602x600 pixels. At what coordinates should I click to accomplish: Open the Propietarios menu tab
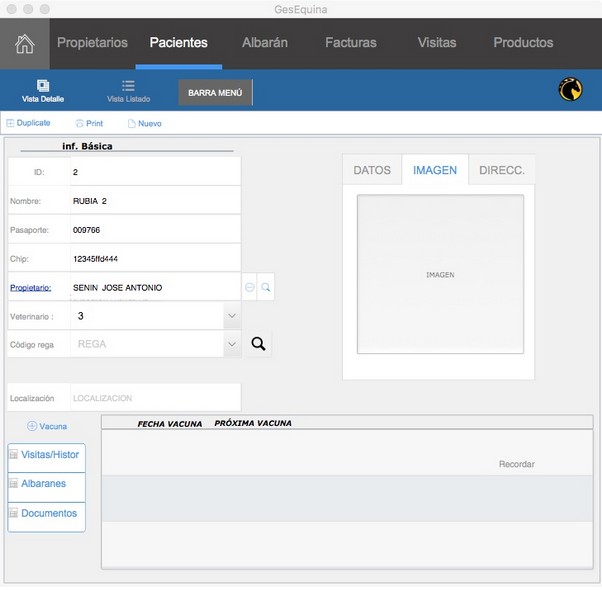(x=92, y=43)
